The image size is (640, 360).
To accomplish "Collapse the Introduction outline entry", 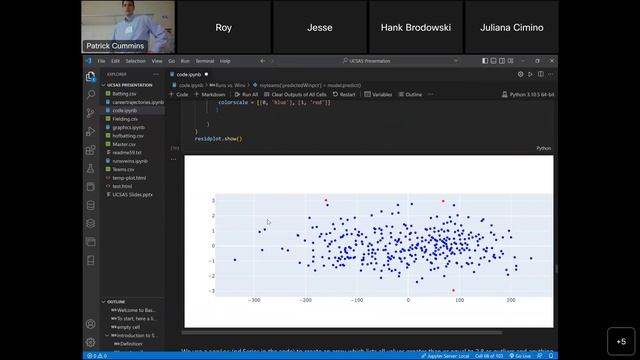I will point(107,336).
